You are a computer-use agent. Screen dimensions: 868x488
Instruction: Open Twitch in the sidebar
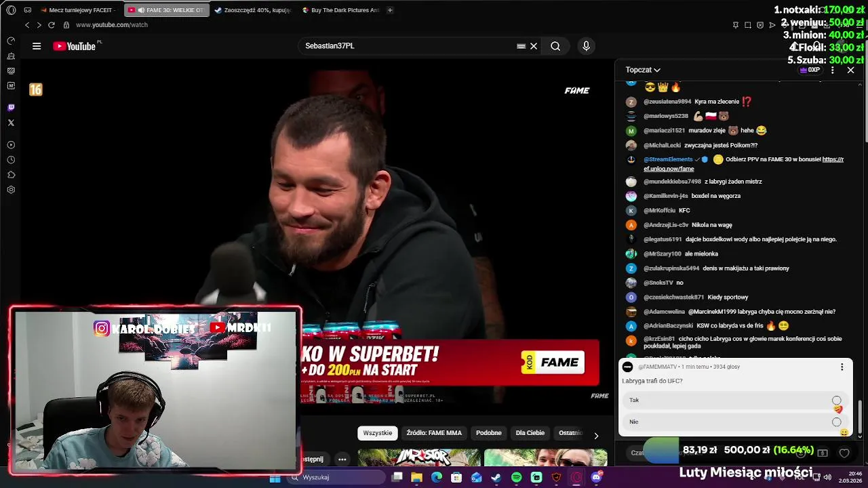[x=11, y=108]
